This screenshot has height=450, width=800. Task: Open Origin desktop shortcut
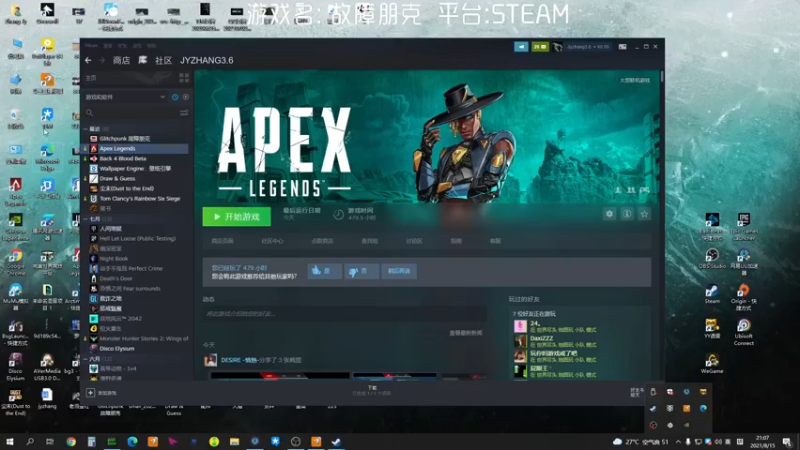click(x=744, y=297)
